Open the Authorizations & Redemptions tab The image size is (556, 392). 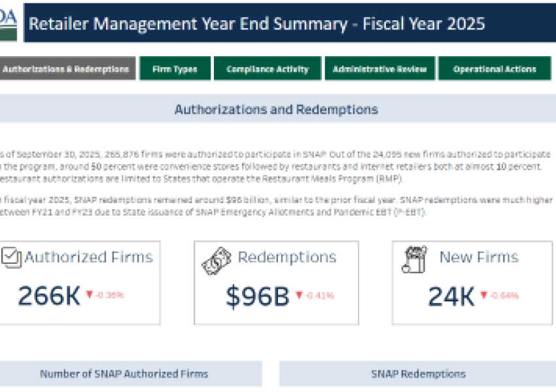coord(66,69)
